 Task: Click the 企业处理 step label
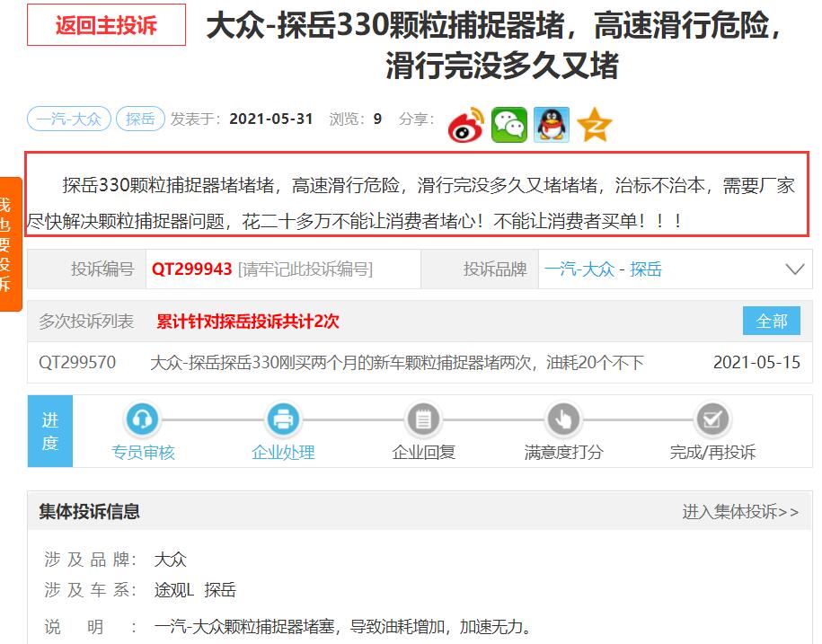pyautogui.click(x=283, y=452)
